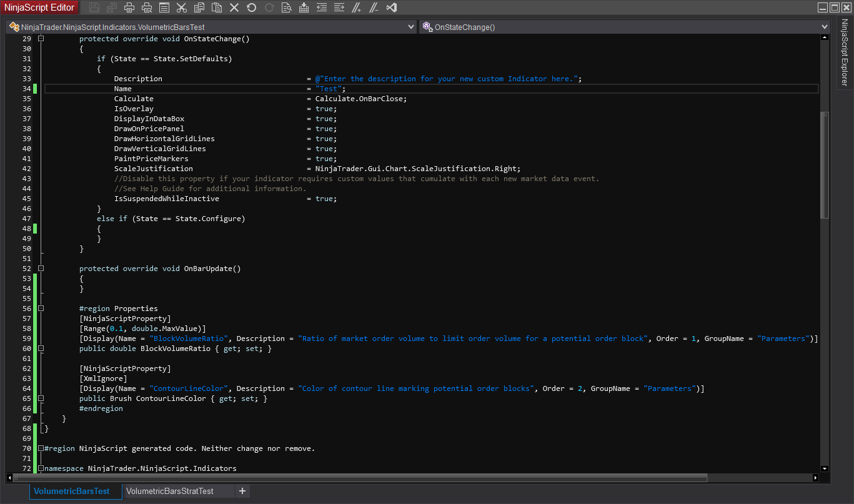The image size is (854, 504).
Task: Click the Copy icon in toolbar
Action: tap(199, 7)
